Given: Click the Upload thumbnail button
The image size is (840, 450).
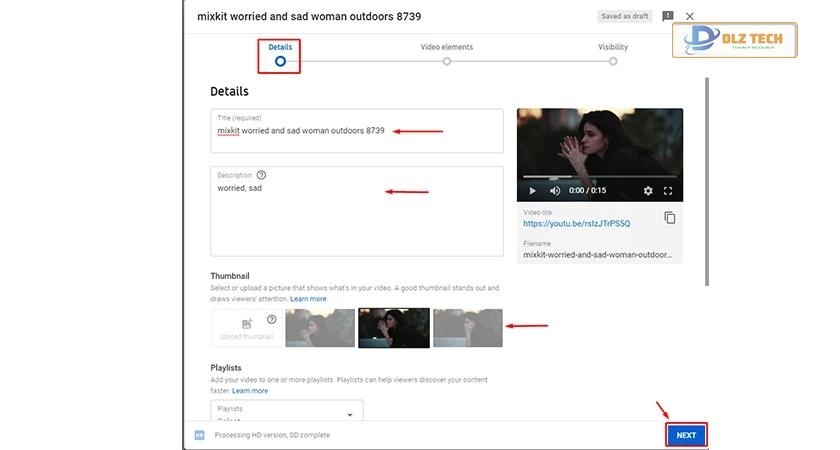Looking at the screenshot, I should [245, 328].
